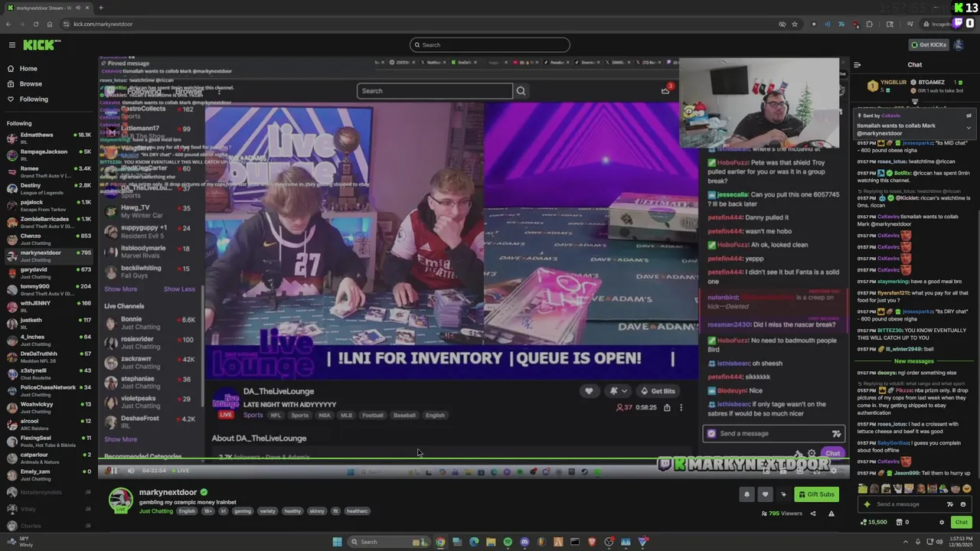Click the 795 Viewers count

pyautogui.click(x=782, y=514)
